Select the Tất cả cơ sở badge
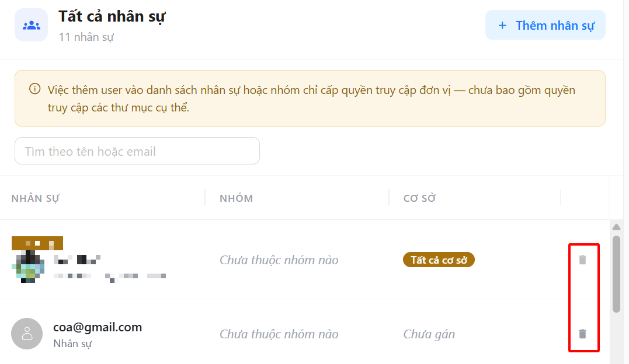The width and height of the screenshot is (629, 364). click(x=439, y=260)
